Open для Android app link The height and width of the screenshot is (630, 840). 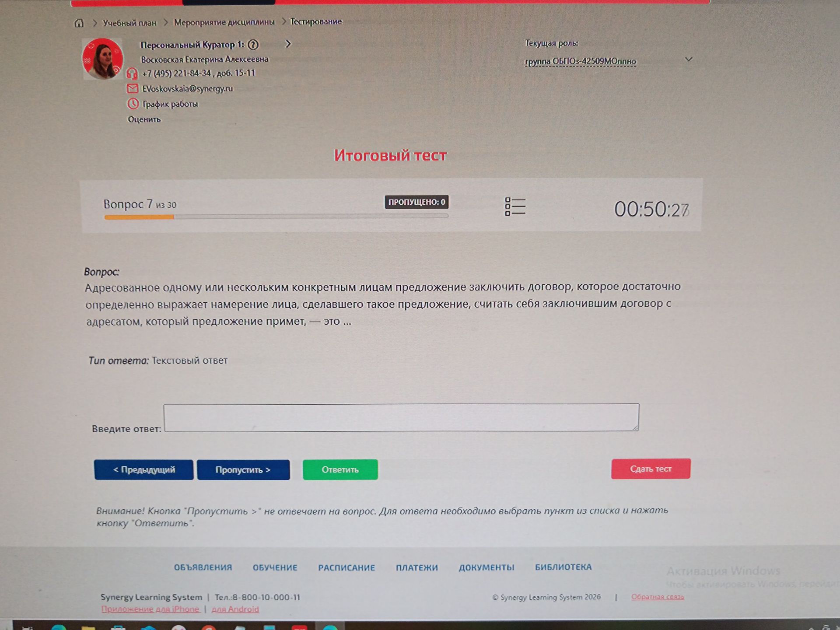[x=235, y=609]
